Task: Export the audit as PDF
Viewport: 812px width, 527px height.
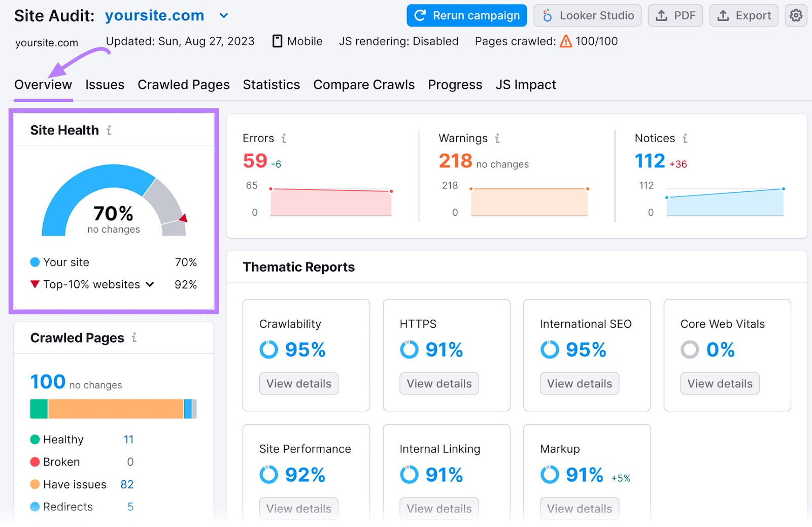Action: tap(675, 15)
